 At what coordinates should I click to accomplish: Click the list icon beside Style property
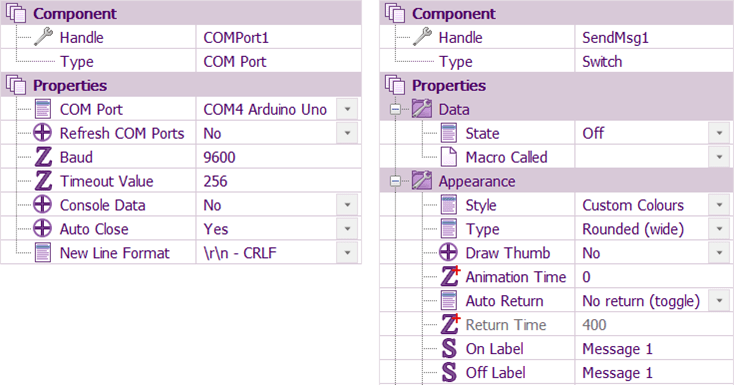coord(448,205)
